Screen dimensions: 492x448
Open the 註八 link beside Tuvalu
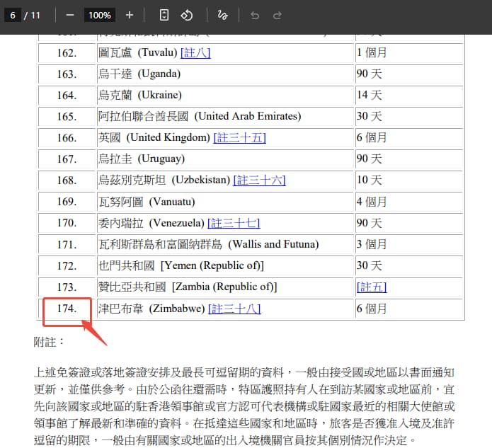tap(195, 52)
